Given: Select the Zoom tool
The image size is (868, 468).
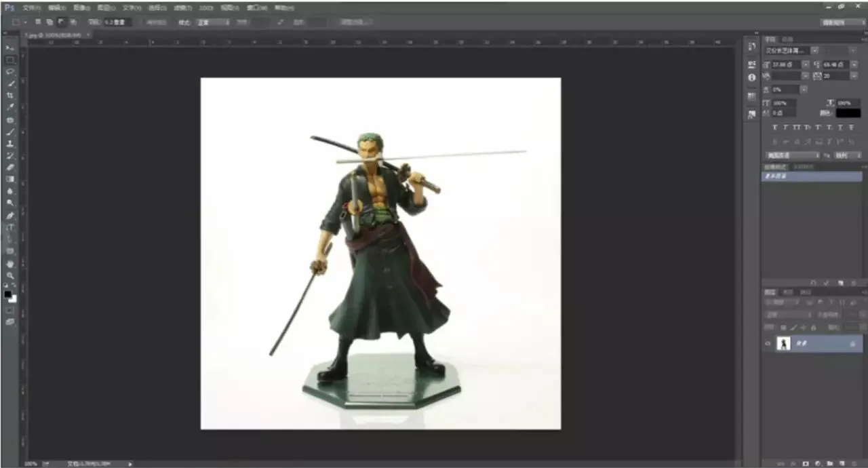Looking at the screenshot, I should pyautogui.click(x=10, y=275).
